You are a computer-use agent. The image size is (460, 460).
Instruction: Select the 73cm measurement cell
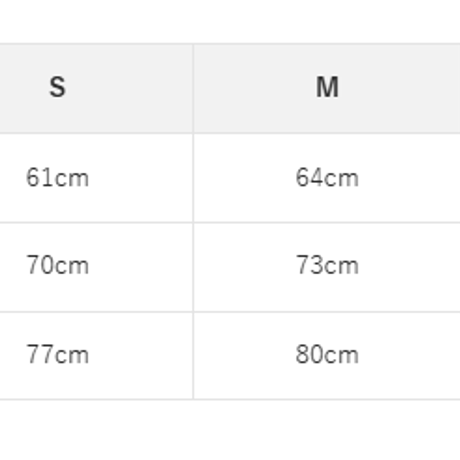coord(327,265)
